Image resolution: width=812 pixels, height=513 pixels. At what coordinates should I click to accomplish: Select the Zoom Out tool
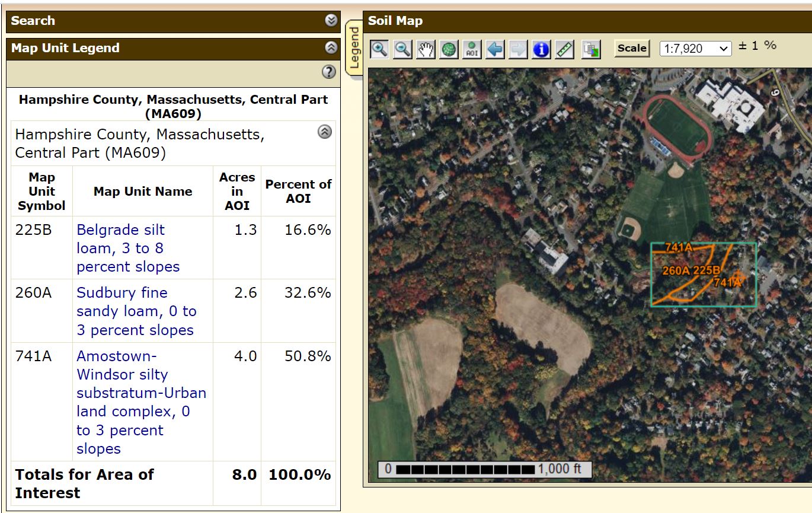point(402,49)
